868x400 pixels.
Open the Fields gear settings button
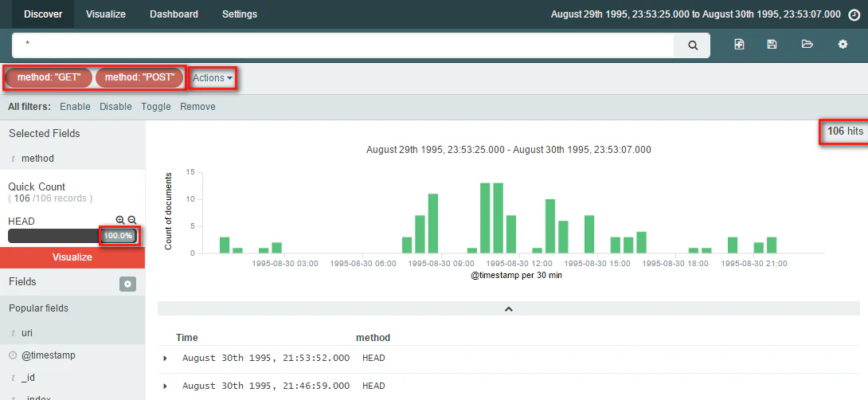[127, 284]
